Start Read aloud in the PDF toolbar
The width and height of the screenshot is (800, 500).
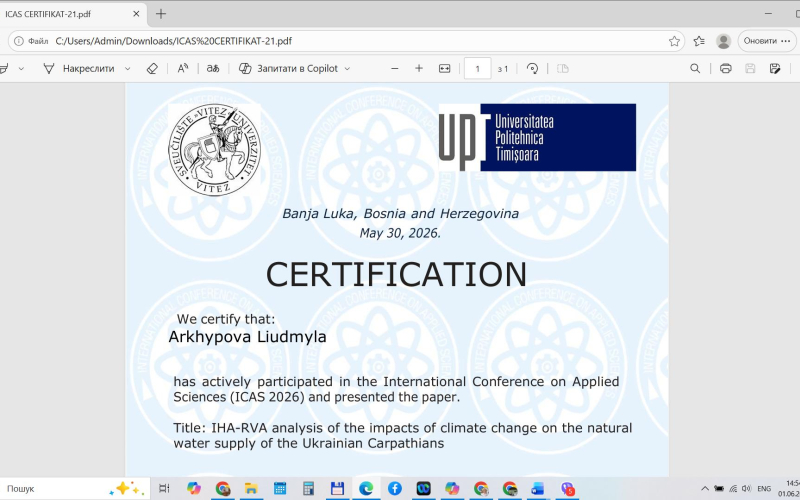pos(183,68)
